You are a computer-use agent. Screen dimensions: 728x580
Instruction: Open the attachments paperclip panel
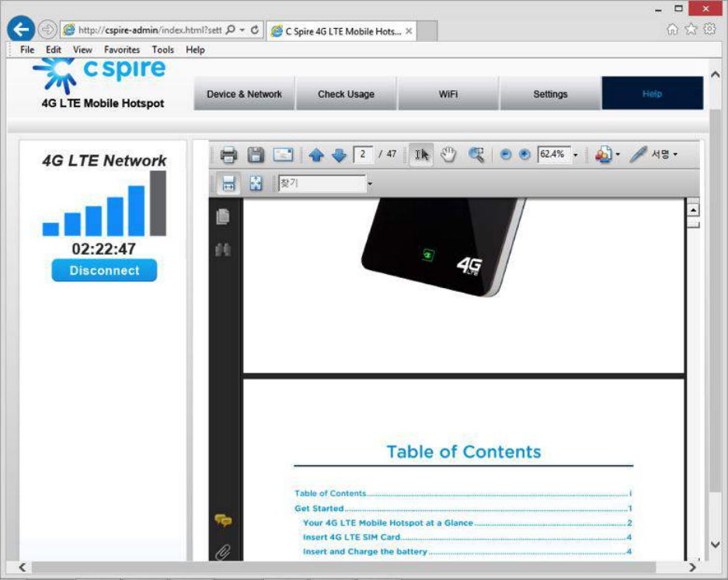(223, 552)
